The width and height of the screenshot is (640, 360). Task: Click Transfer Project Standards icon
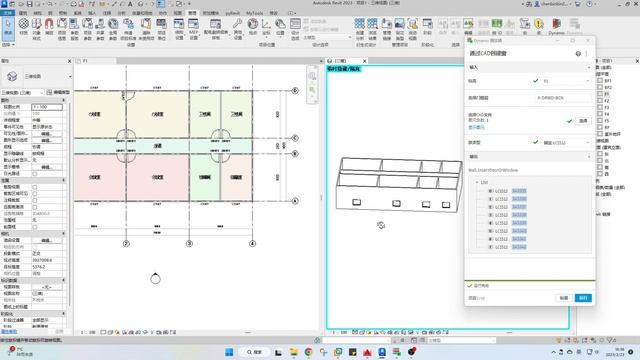[x=128, y=28]
